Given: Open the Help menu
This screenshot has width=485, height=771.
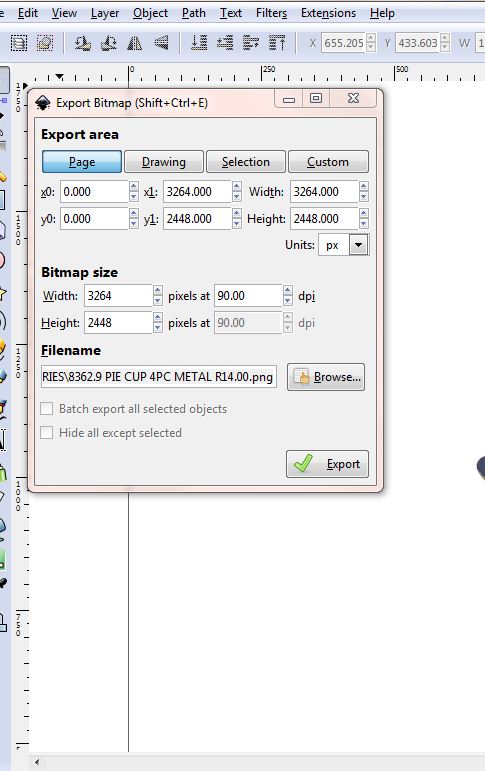Looking at the screenshot, I should coord(382,13).
